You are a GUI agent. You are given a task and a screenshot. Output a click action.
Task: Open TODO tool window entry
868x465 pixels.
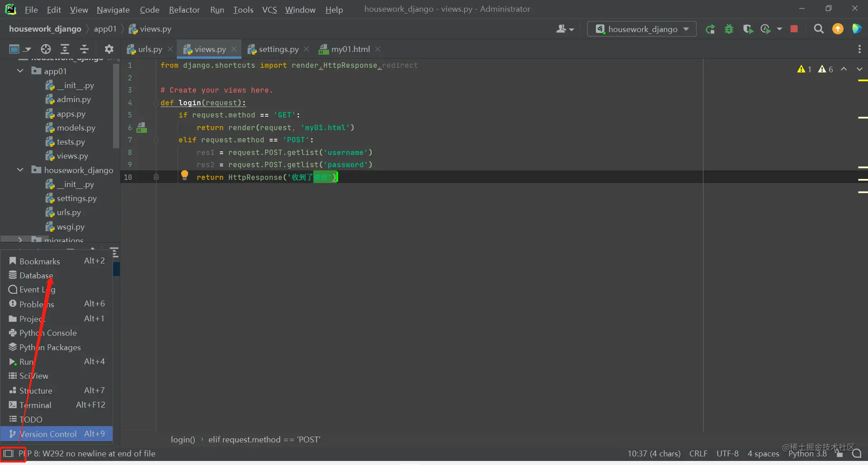[57, 419]
